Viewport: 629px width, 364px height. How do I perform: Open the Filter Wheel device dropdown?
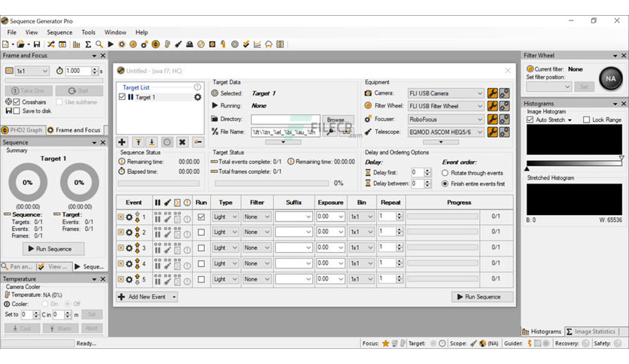(x=445, y=106)
